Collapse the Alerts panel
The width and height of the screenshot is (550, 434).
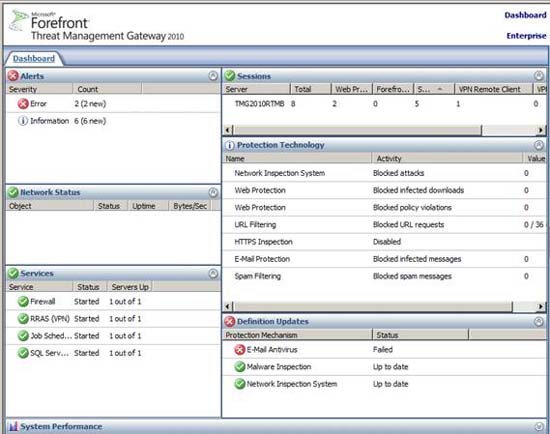(213, 76)
